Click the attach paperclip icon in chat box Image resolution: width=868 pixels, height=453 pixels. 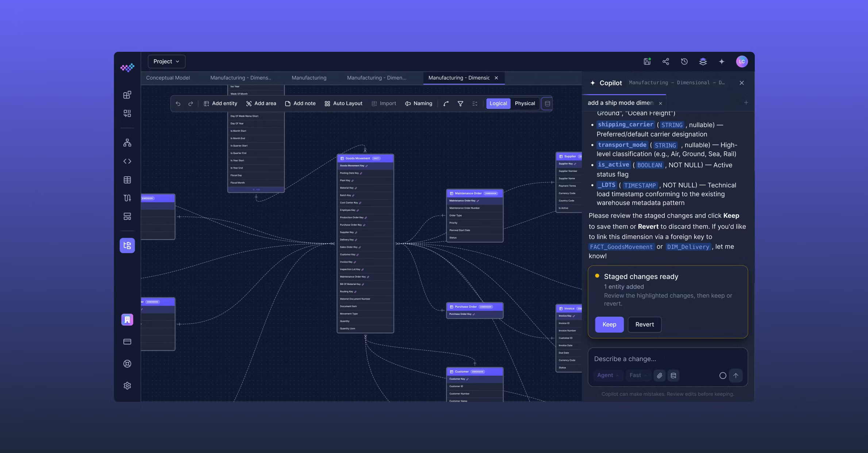coord(660,375)
